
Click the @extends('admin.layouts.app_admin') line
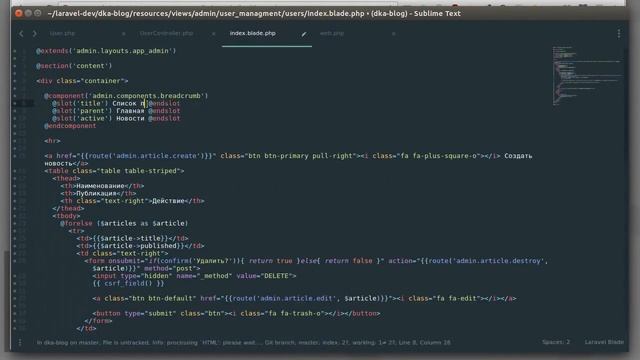point(106,51)
